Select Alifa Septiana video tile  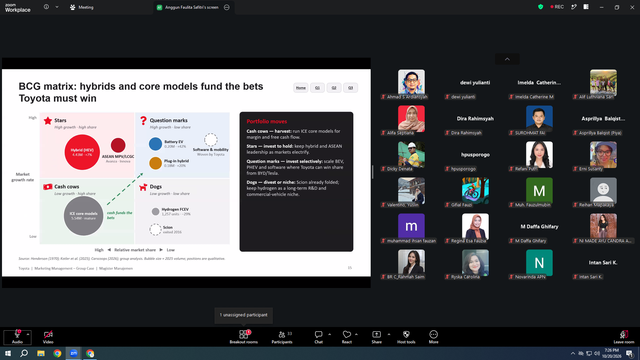[x=411, y=120]
